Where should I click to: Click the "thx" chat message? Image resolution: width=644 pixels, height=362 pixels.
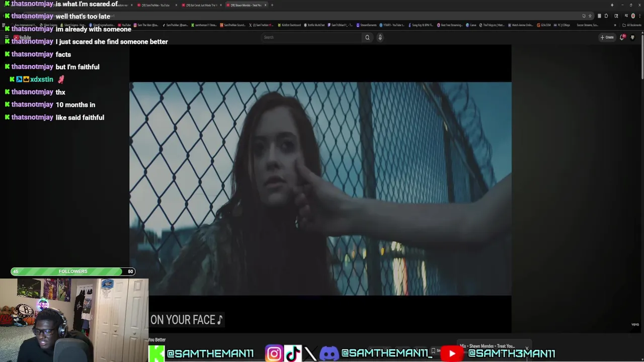[x=60, y=93]
